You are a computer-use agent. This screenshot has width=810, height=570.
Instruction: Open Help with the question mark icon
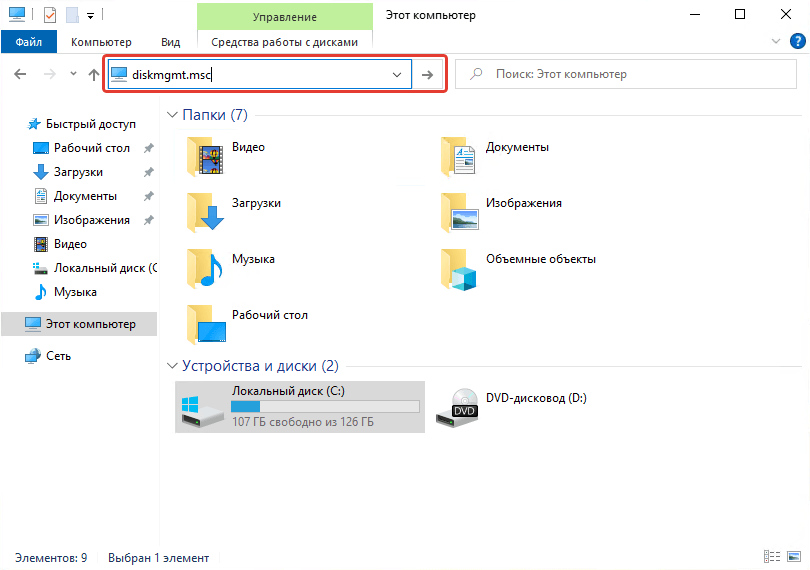pos(798,41)
